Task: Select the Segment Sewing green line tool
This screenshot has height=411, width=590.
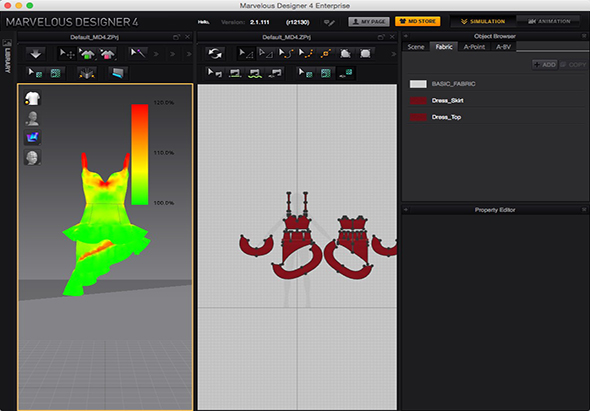Action: coord(235,73)
